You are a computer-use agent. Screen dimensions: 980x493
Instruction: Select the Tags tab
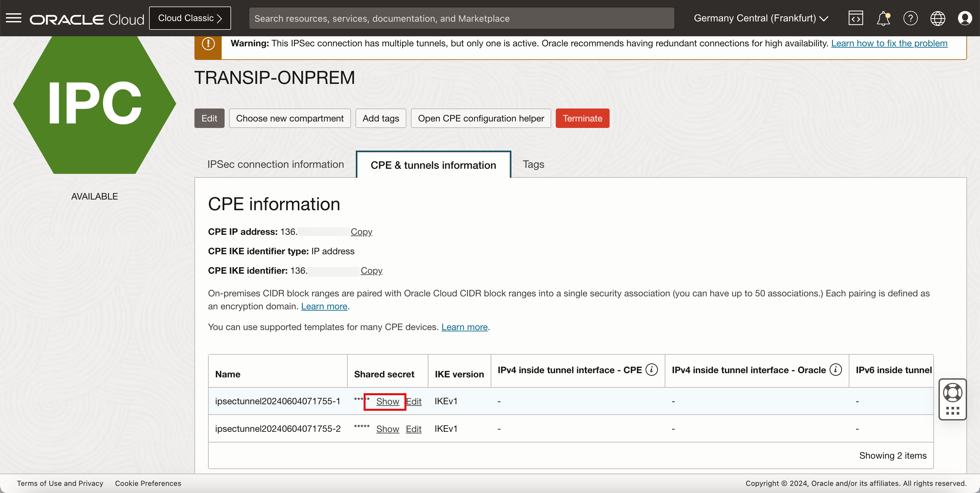coord(534,164)
